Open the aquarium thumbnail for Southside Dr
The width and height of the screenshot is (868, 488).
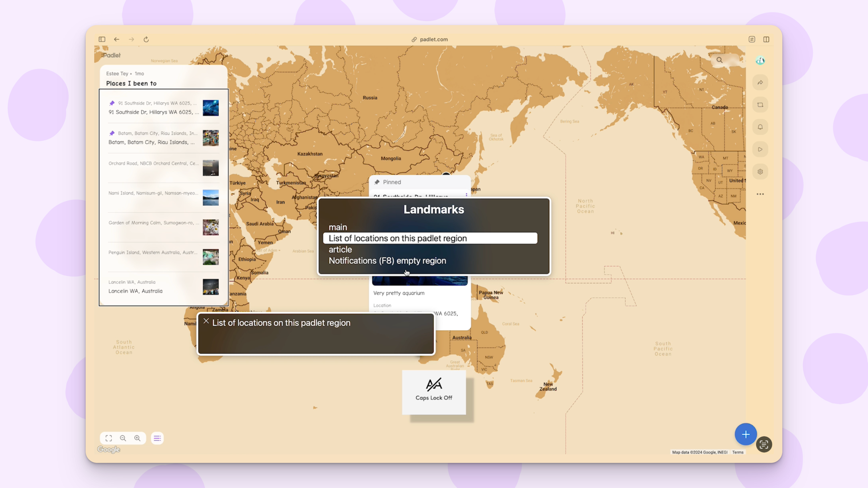tap(211, 108)
